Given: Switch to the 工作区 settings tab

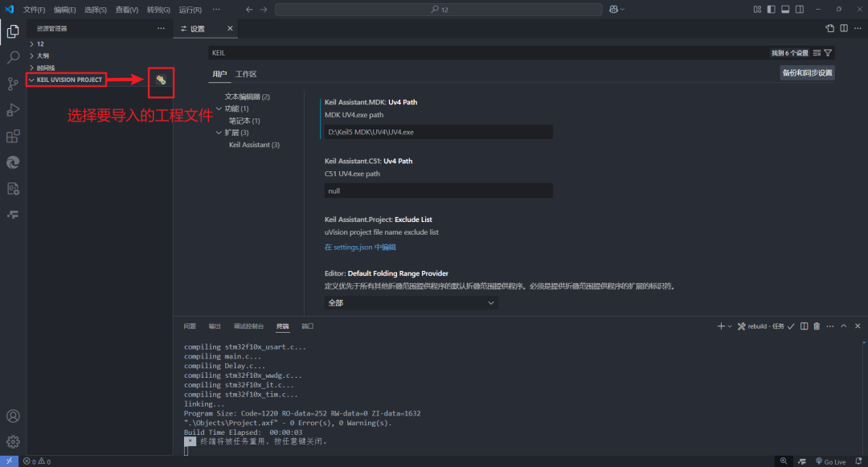Looking at the screenshot, I should coord(246,74).
